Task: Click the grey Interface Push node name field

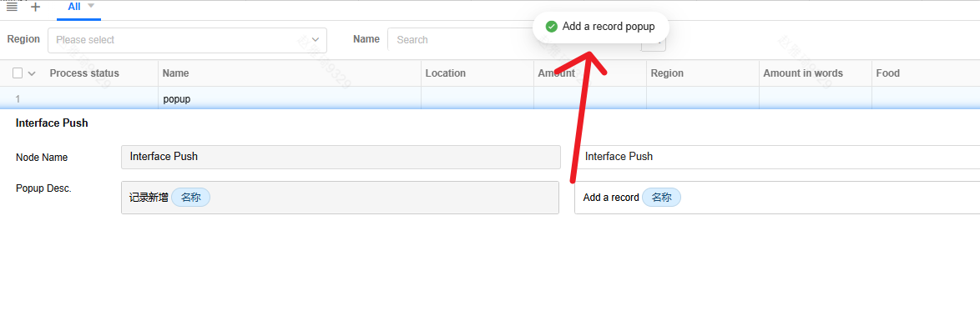Action: tap(341, 157)
